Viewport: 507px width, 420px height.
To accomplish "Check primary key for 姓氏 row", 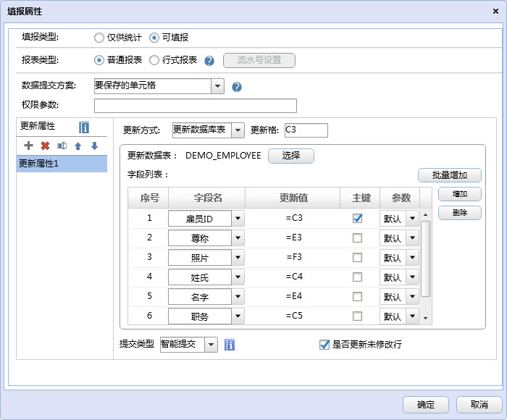I will click(357, 277).
